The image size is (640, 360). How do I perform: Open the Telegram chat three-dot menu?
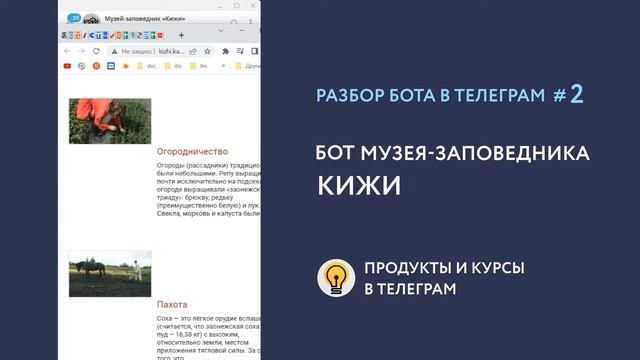(x=251, y=21)
